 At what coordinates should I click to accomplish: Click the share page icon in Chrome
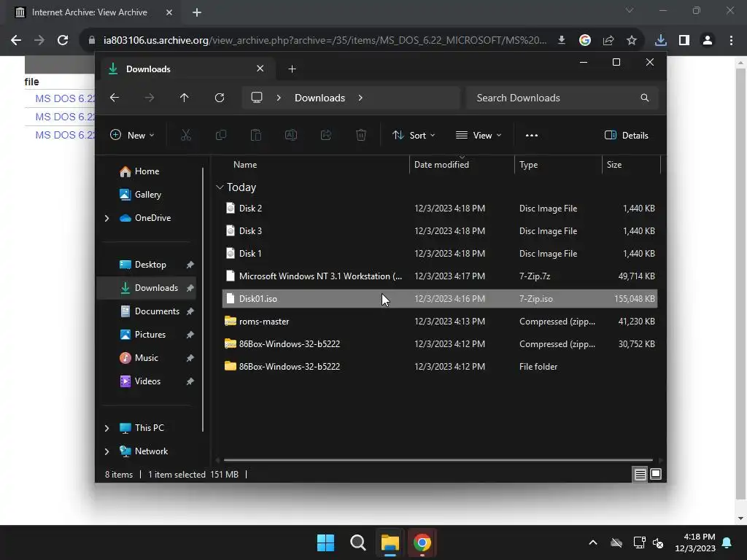click(x=608, y=40)
